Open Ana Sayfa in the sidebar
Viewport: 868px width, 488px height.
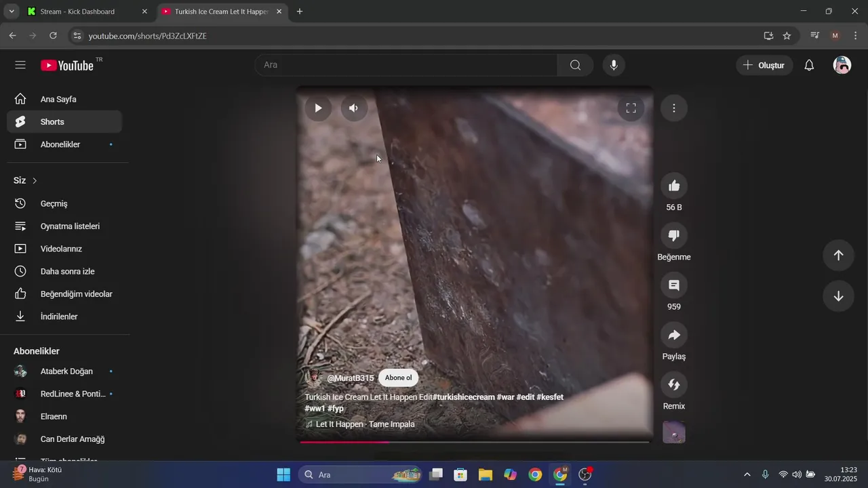click(64, 99)
